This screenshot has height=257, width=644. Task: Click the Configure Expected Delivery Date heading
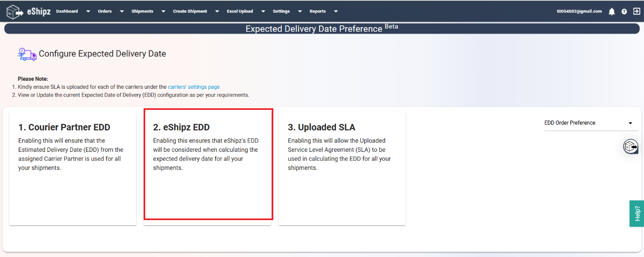coord(102,54)
